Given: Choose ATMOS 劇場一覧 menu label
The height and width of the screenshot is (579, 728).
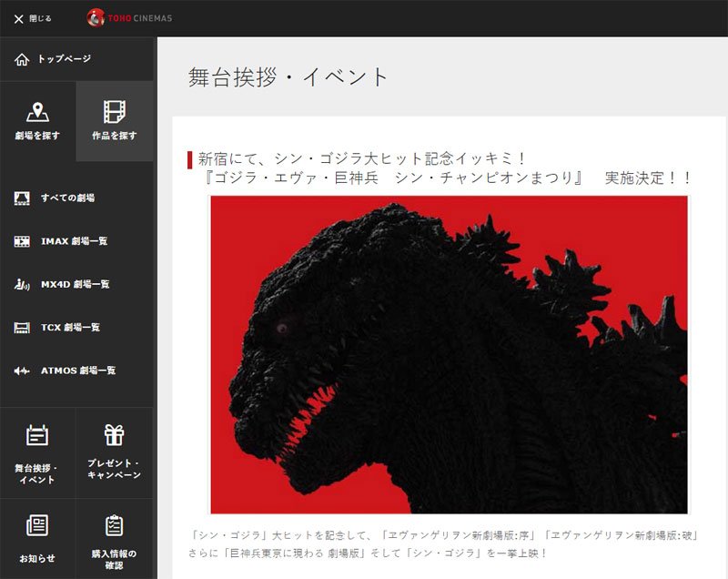Looking at the screenshot, I should pos(78,371).
